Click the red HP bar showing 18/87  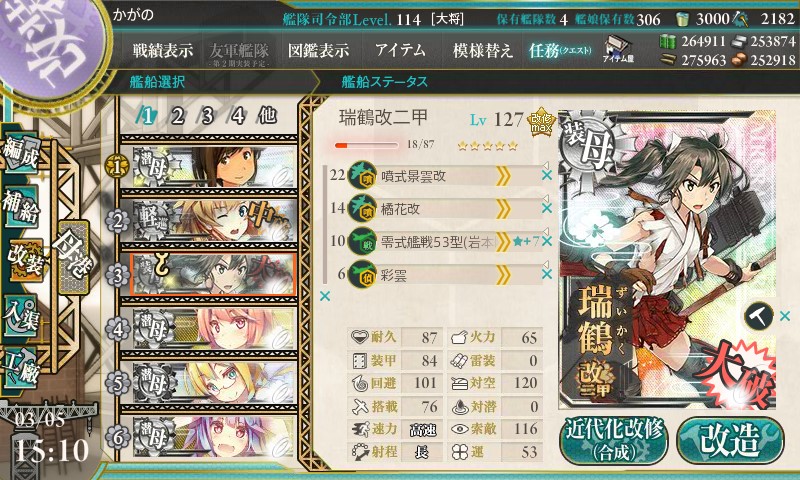[x=366, y=145]
